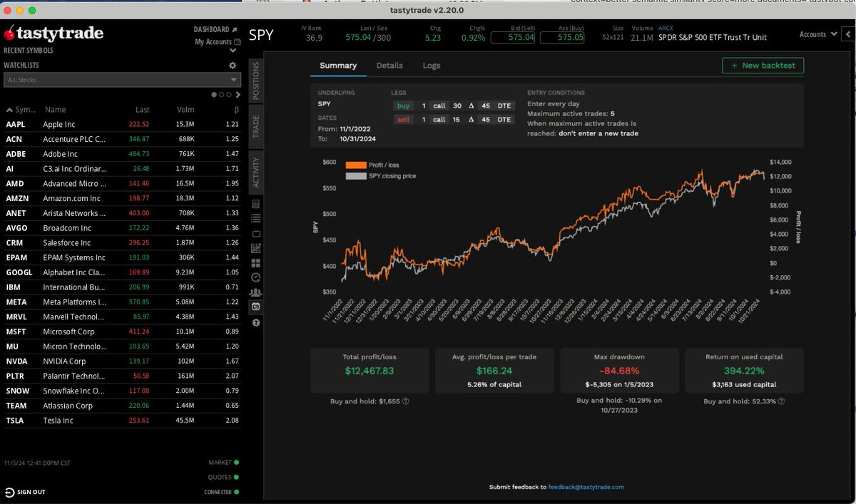
Task: Open the history clock icon in the sidebar
Action: click(257, 277)
